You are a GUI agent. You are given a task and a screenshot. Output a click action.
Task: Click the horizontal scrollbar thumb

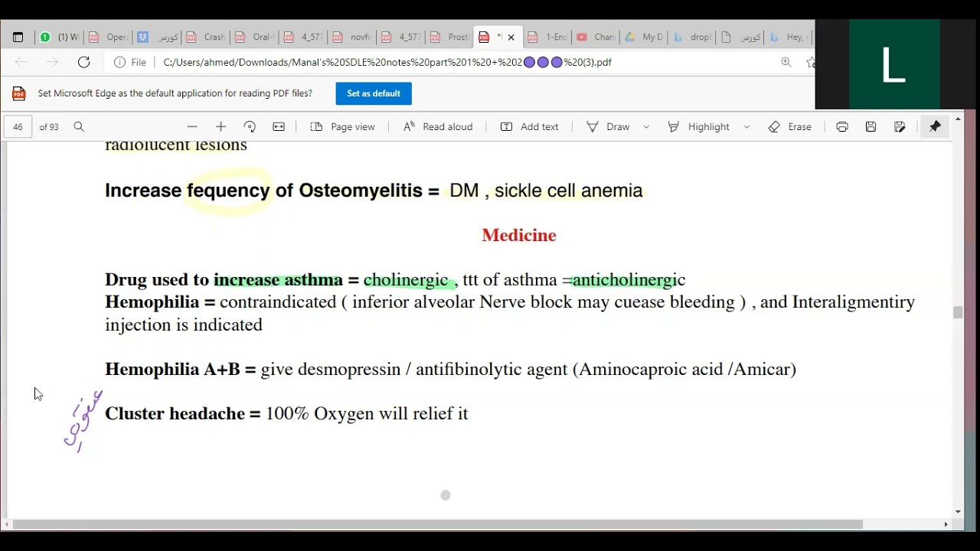[438, 524]
